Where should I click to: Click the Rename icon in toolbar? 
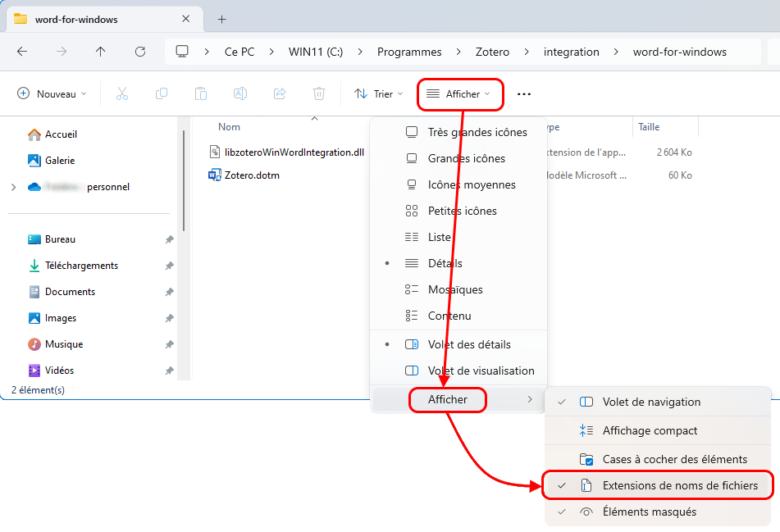[240, 94]
